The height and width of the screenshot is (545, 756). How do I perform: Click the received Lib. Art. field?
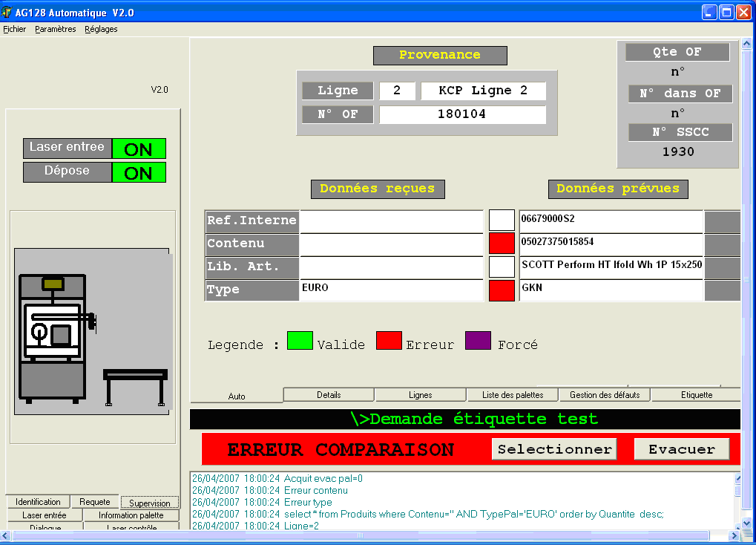(392, 267)
